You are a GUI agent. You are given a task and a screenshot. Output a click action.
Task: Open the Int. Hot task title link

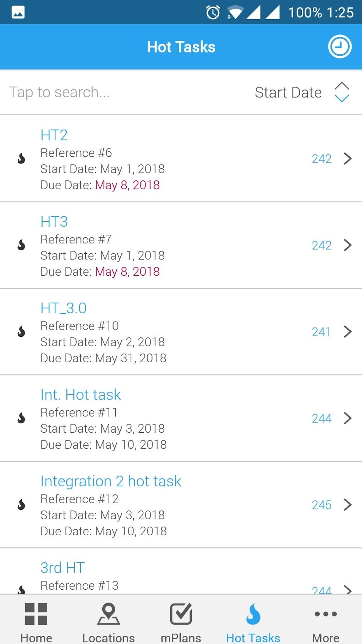click(81, 395)
